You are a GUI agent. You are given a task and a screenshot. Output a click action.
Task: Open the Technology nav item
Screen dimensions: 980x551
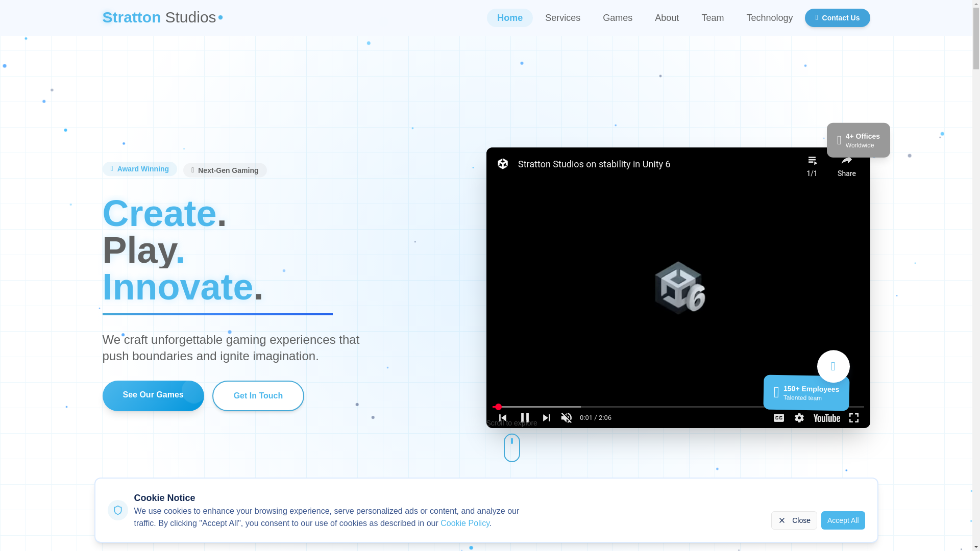pos(769,18)
